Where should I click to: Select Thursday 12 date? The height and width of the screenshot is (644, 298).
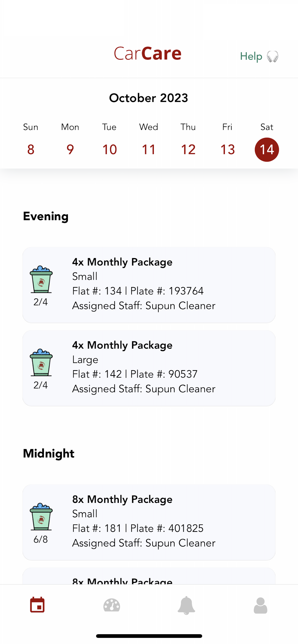click(188, 149)
